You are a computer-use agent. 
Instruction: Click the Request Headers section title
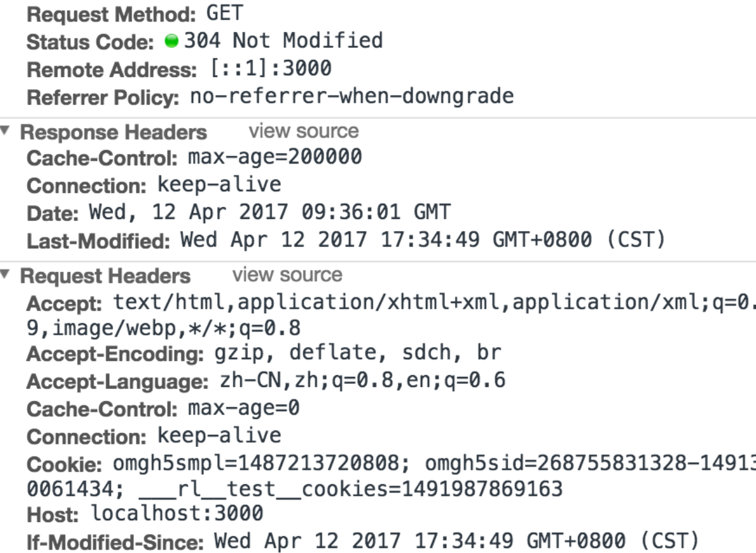pyautogui.click(x=105, y=276)
